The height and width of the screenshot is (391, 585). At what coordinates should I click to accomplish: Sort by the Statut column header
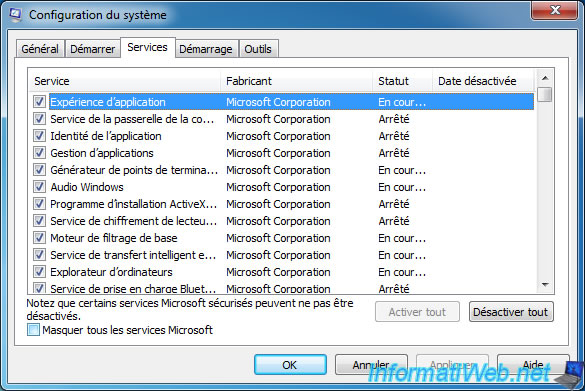(402, 81)
